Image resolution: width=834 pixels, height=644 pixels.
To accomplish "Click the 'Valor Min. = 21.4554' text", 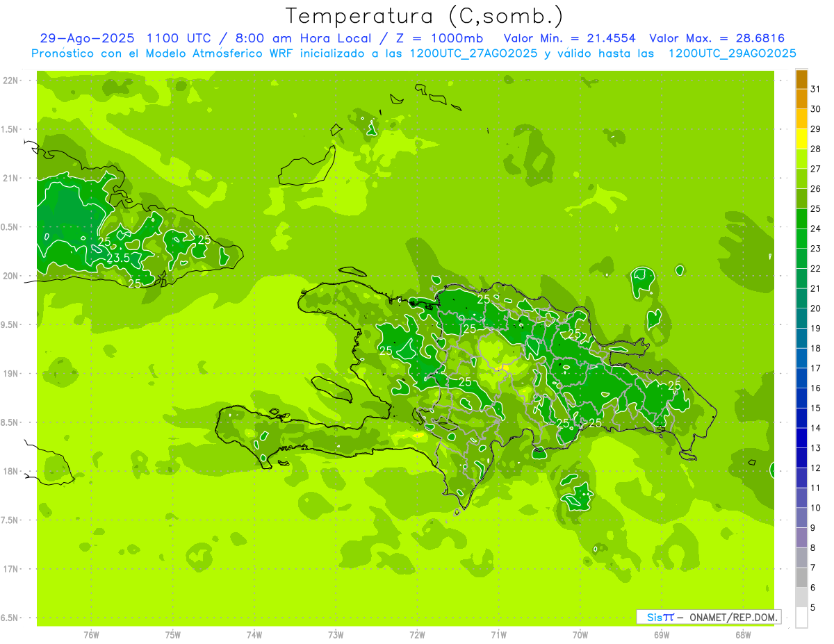I will coord(569,38).
